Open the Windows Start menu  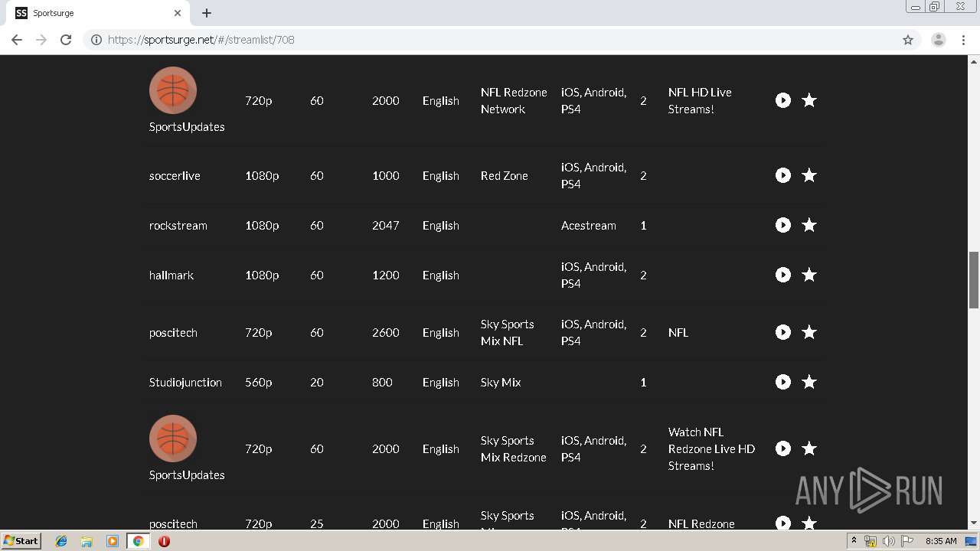point(21,541)
